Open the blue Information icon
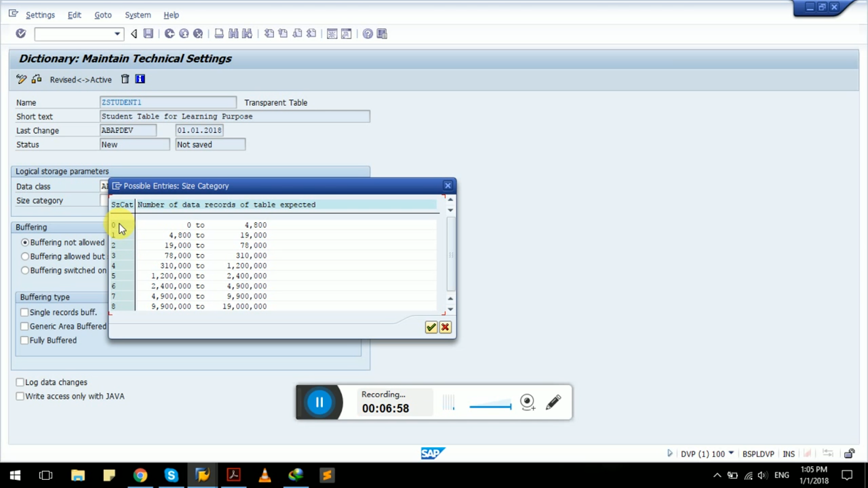Viewport: 868px width, 488px height. (x=139, y=79)
